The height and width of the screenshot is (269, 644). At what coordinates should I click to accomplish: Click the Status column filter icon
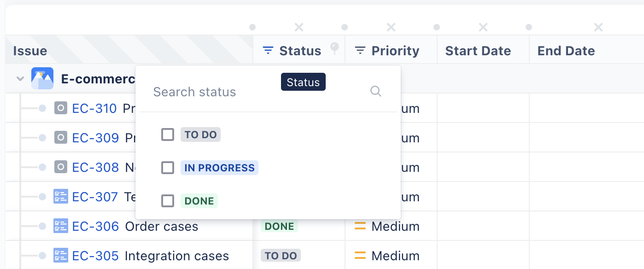click(x=268, y=50)
